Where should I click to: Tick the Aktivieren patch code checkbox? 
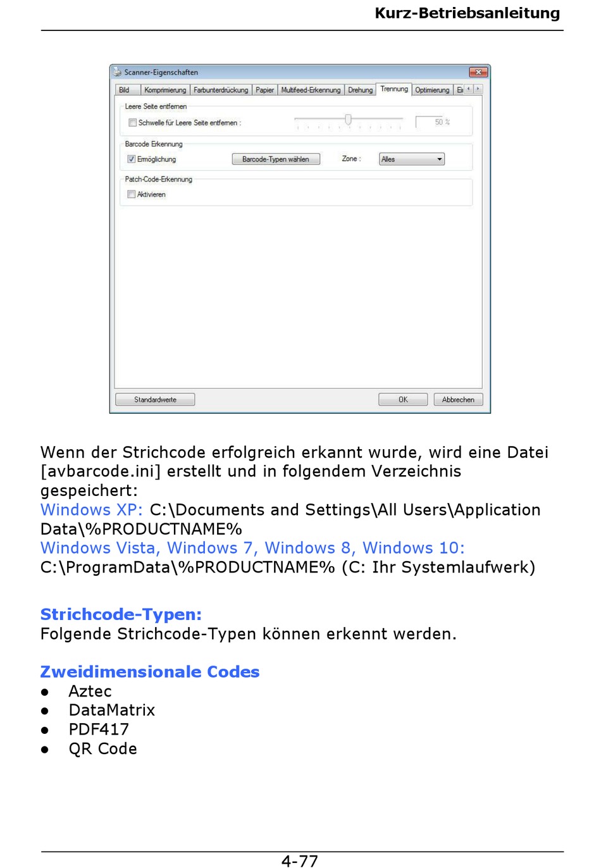132,195
